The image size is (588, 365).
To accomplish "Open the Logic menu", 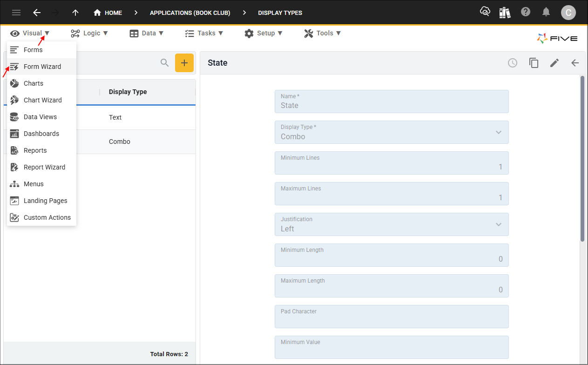I will coord(89,33).
